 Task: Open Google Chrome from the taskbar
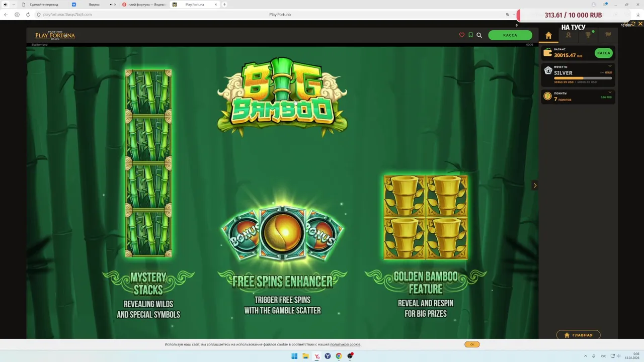[339, 356]
